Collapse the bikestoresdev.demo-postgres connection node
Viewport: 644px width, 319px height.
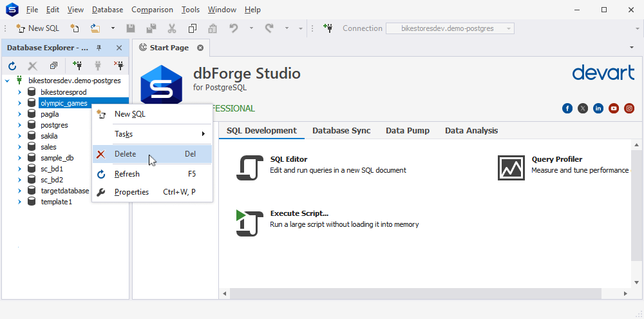[x=7, y=81]
